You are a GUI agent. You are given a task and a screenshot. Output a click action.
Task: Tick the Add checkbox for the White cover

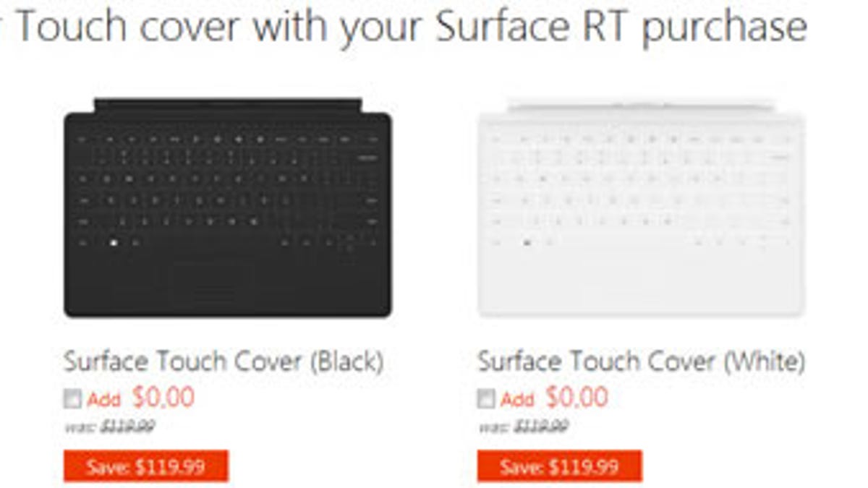487,399
